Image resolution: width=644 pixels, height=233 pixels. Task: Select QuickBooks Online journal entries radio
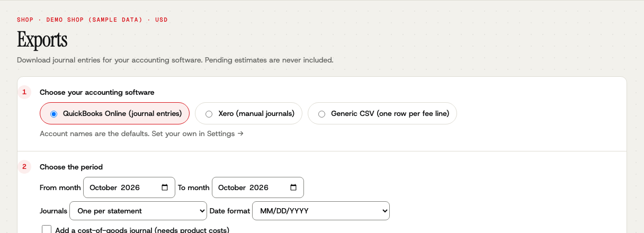coord(53,114)
